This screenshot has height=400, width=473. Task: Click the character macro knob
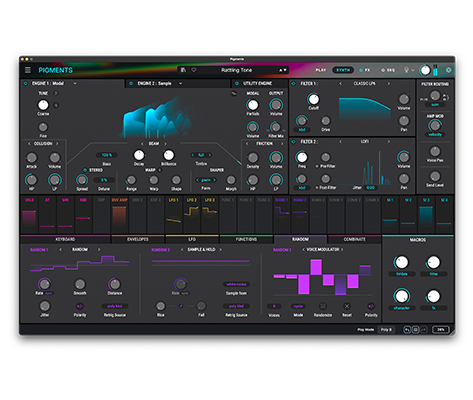(401, 296)
